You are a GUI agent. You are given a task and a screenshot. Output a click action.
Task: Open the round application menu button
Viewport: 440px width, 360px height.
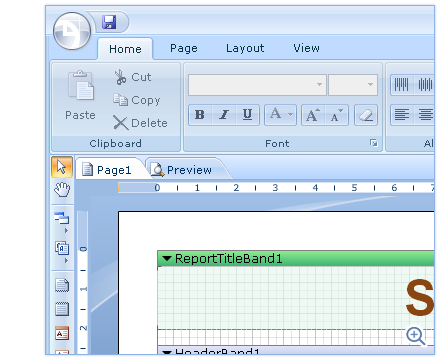pos(72,31)
